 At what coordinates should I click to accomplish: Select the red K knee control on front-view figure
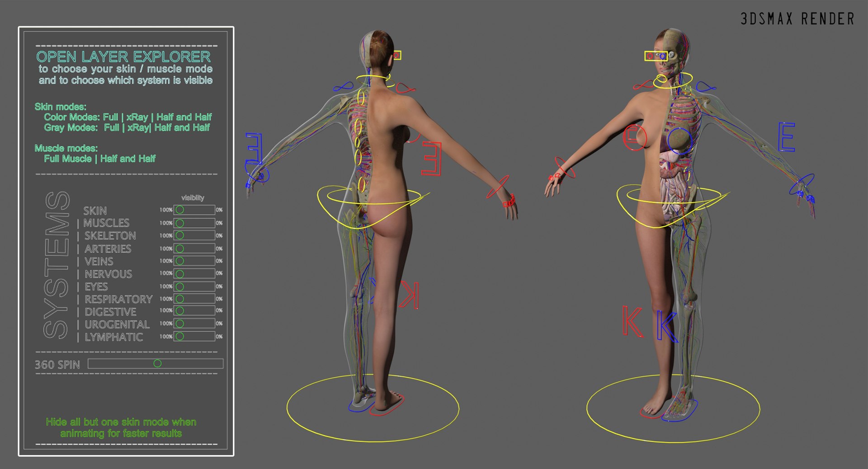coord(632,321)
